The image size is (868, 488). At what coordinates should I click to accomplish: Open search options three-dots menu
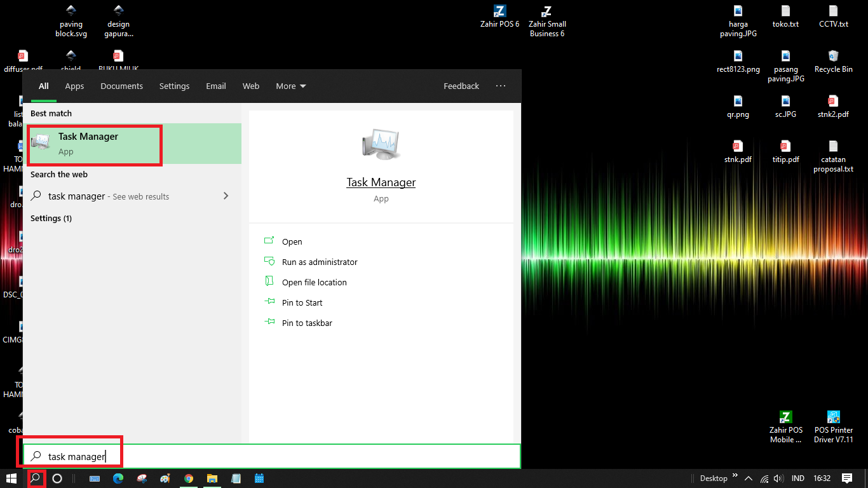click(501, 86)
